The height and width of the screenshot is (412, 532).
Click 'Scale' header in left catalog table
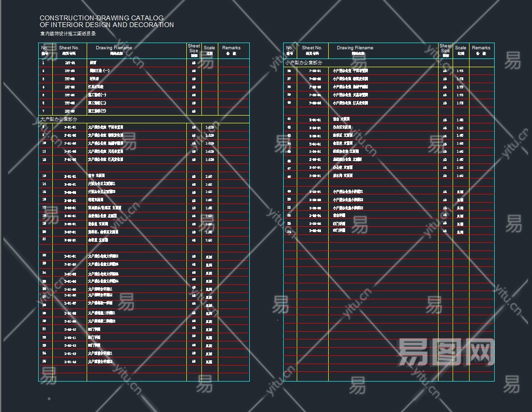(209, 48)
